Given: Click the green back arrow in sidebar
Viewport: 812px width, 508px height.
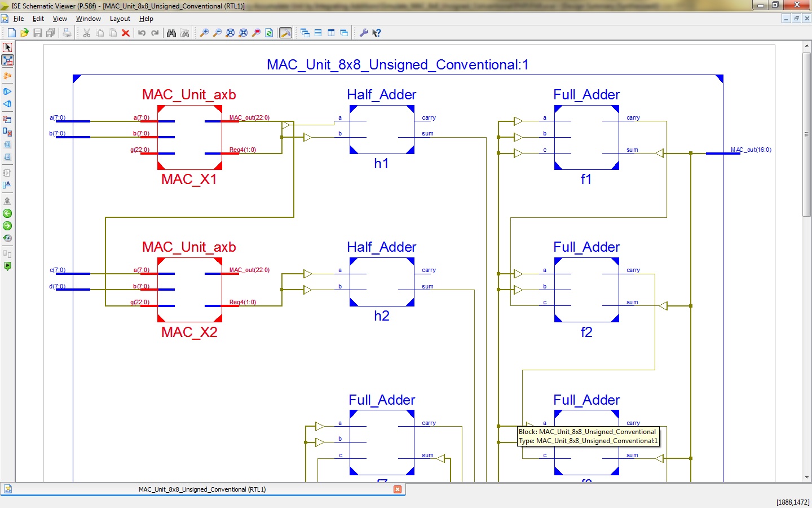Looking at the screenshot, I should click(7, 213).
